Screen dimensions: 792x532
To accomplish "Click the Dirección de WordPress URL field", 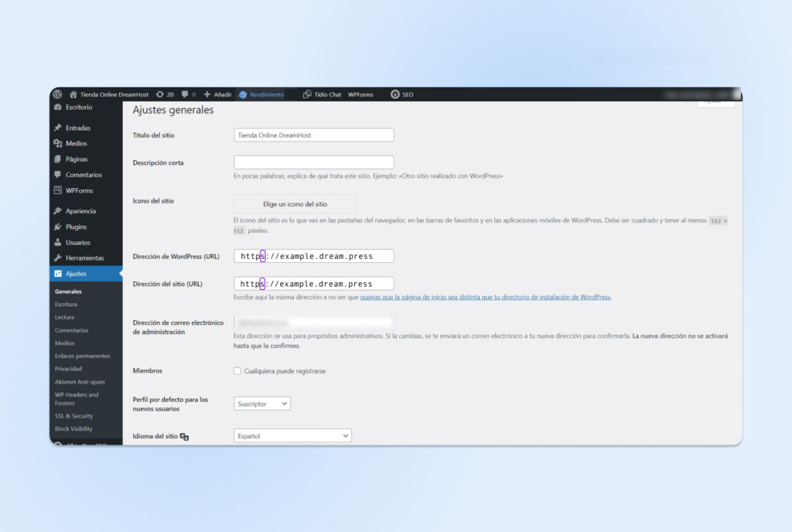I will (x=313, y=256).
